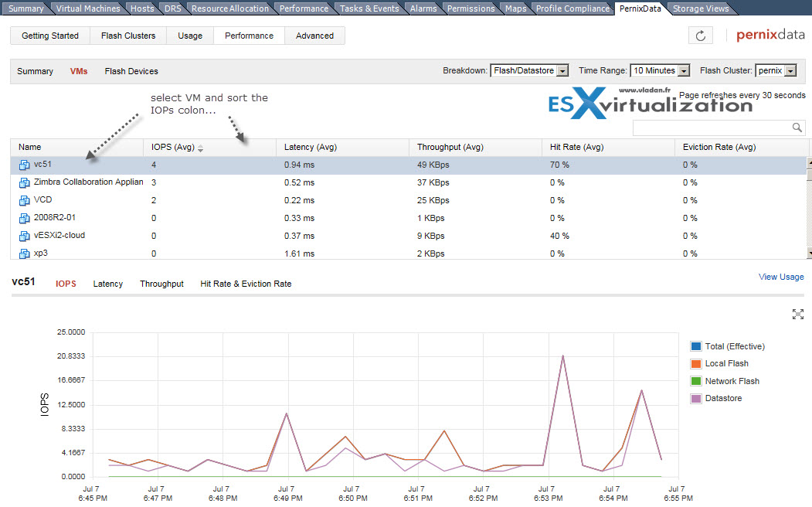Viewport: 812px width, 507px height.
Task: Click the VCD VM icon
Action: pos(25,200)
